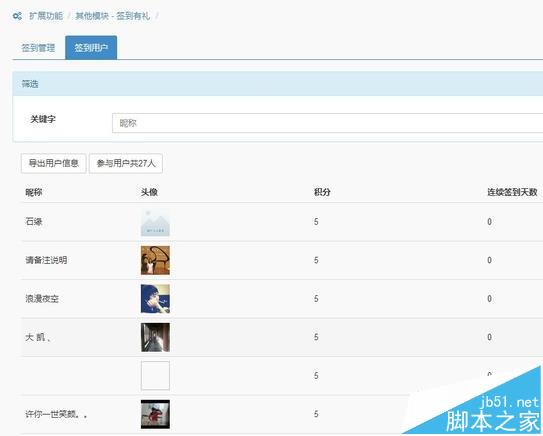Open avatar thumbnail for 请备注说明
This screenshot has height=436, width=543.
(155, 260)
